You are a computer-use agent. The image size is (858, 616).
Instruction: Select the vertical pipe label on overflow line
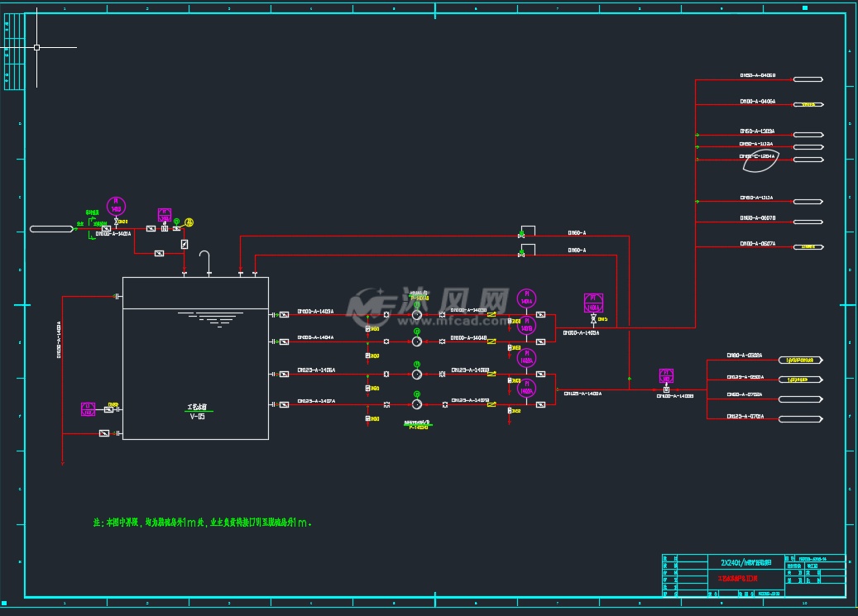59,340
